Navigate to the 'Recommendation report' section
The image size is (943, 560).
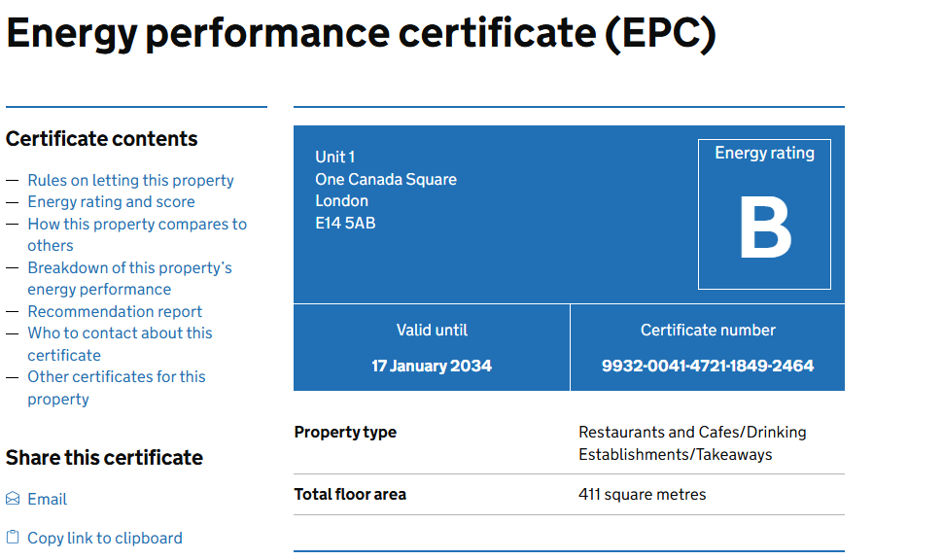coord(115,312)
